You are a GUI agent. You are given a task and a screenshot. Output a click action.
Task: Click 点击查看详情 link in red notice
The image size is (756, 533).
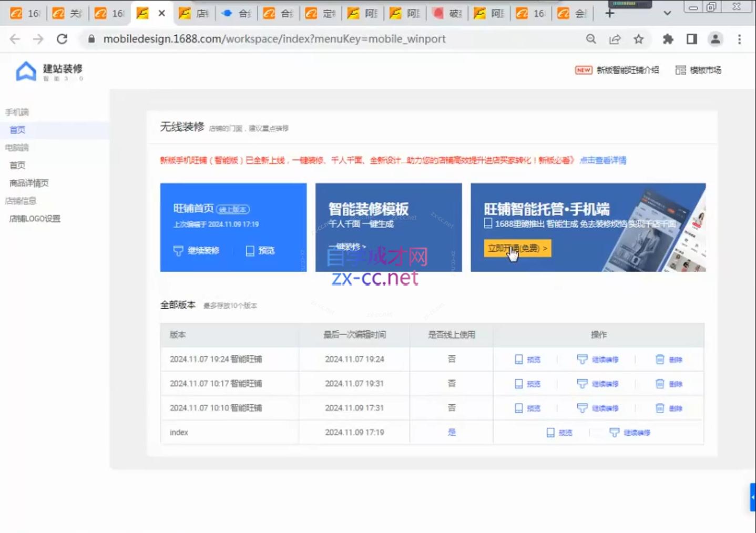(x=603, y=160)
